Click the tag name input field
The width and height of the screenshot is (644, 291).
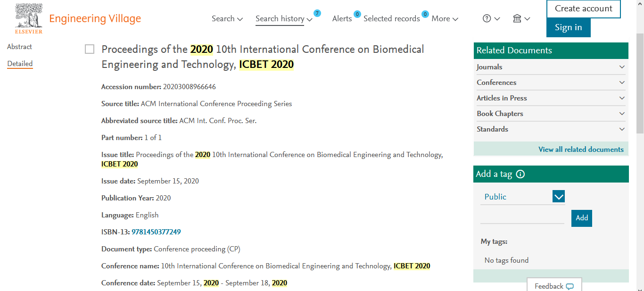pyautogui.click(x=522, y=217)
